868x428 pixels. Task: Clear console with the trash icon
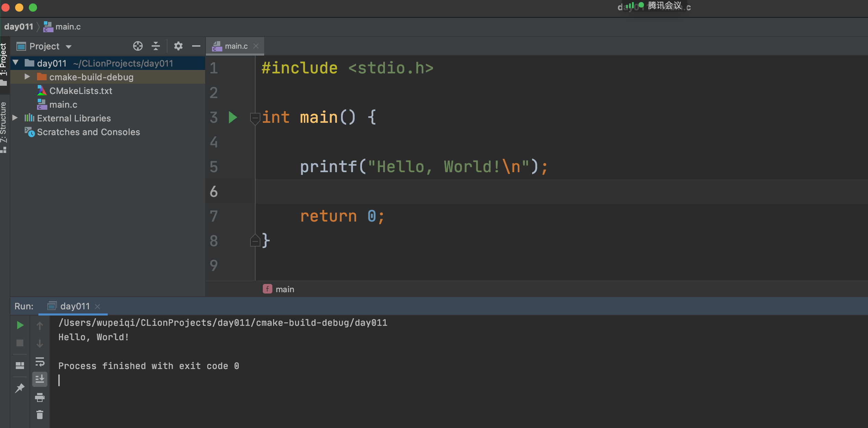point(40,415)
